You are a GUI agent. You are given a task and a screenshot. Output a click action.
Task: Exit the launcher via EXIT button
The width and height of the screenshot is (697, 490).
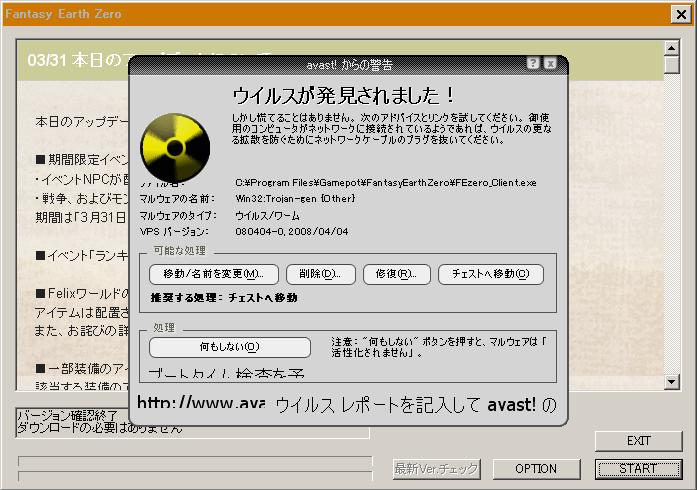pyautogui.click(x=638, y=441)
